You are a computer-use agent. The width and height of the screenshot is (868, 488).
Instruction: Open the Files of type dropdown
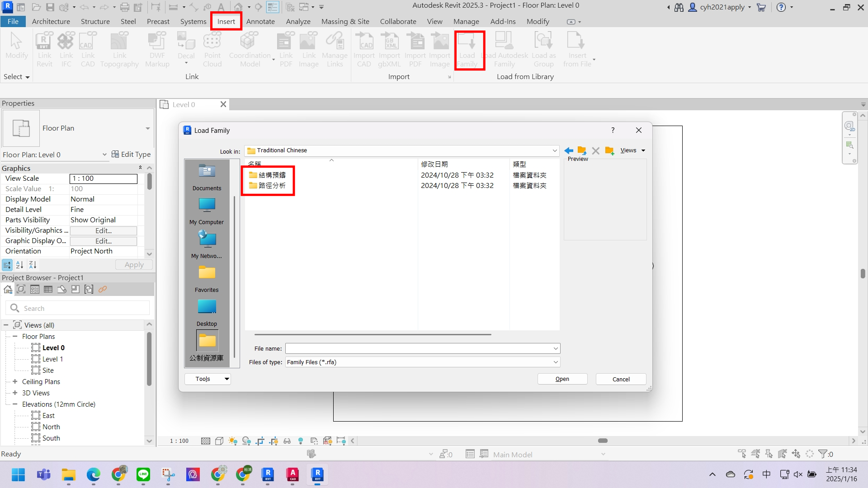[x=556, y=362]
